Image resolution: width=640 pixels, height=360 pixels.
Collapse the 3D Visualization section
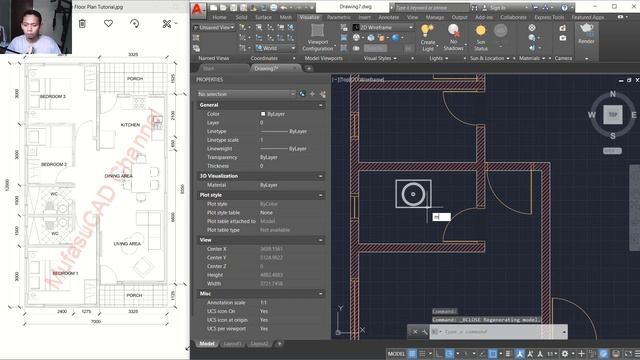click(x=320, y=176)
